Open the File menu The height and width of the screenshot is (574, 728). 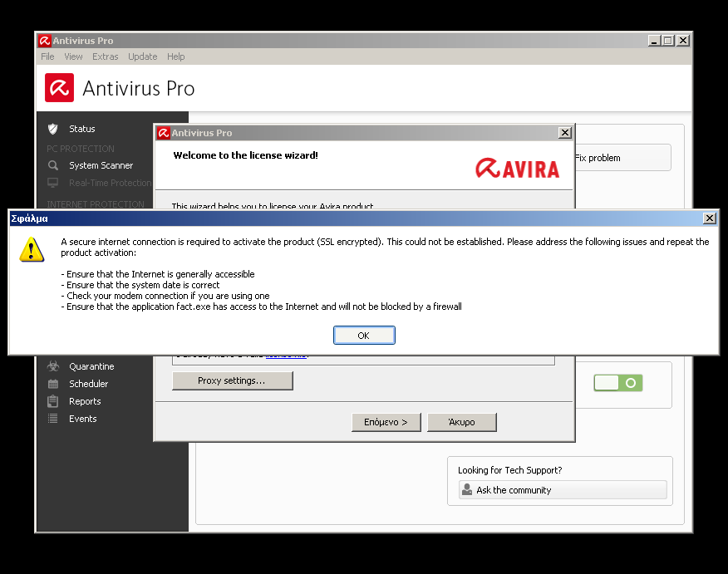(x=47, y=56)
